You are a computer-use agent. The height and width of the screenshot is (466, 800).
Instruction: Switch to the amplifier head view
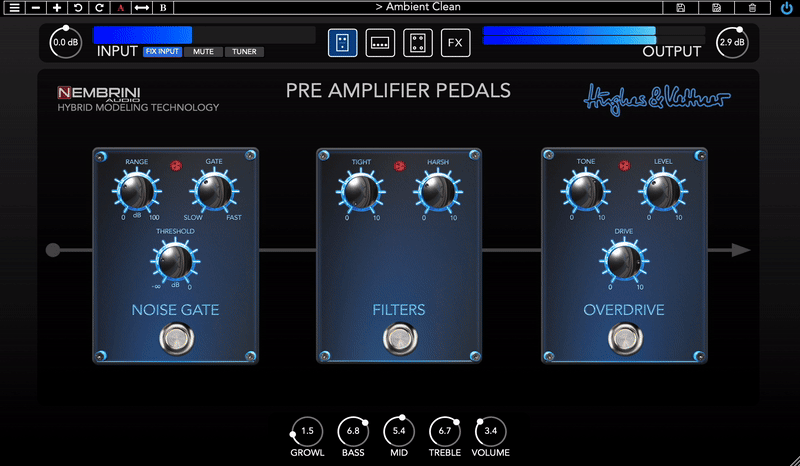(x=380, y=43)
